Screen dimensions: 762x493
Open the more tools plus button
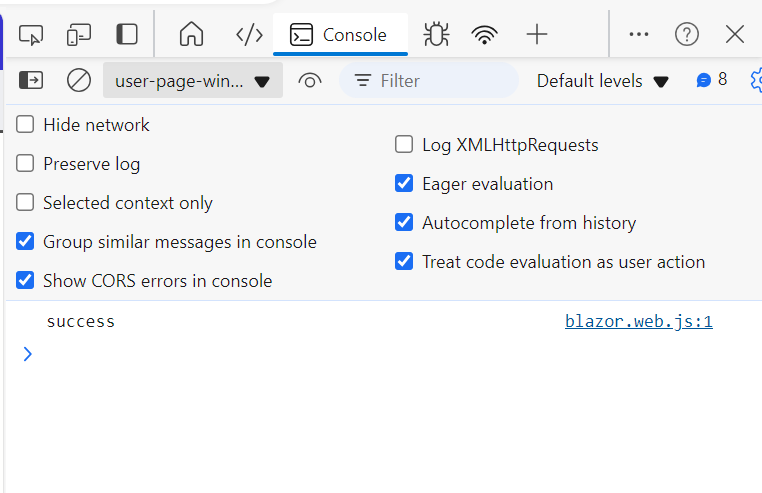tap(537, 35)
